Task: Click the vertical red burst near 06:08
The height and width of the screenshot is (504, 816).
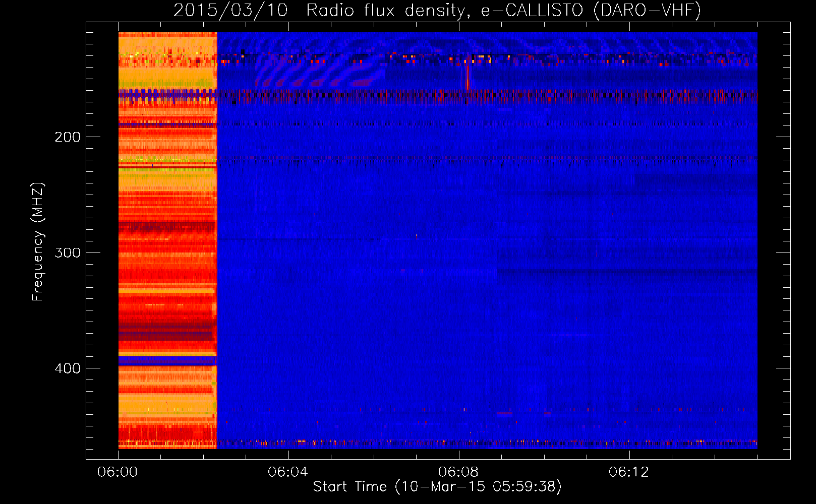Action: 468,77
